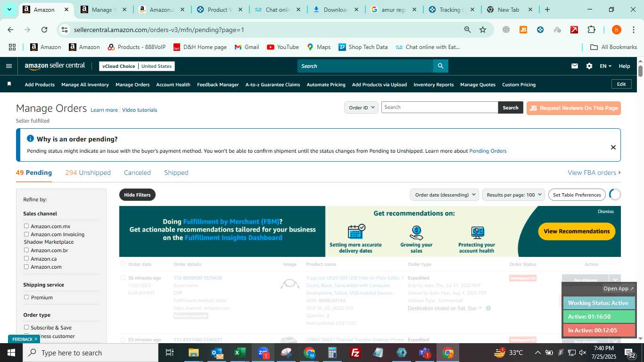Open Manage All Inventory menu item
Screen dimensions: 644x362
85,84
